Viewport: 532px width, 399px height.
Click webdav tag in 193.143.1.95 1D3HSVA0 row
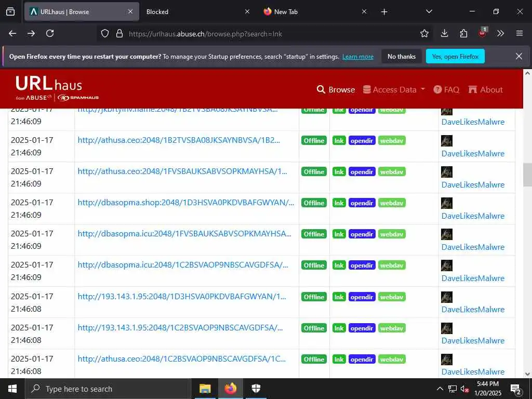coord(392,297)
